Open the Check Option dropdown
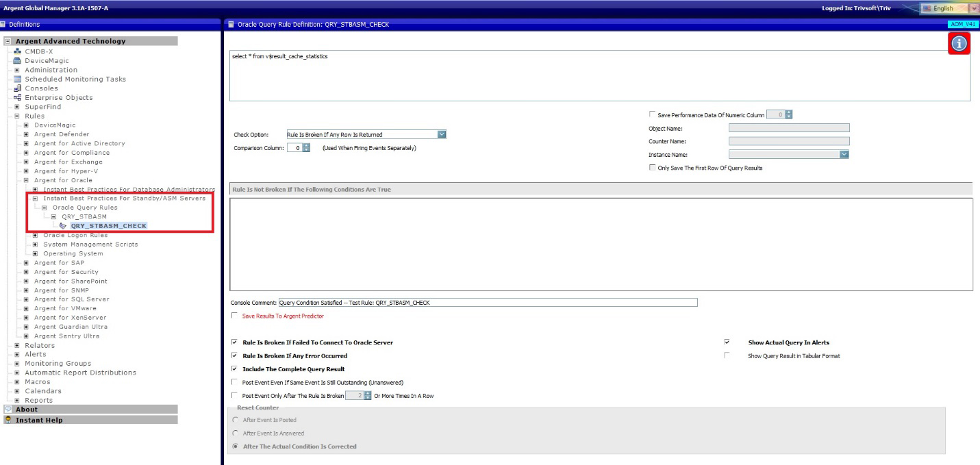 pyautogui.click(x=441, y=134)
